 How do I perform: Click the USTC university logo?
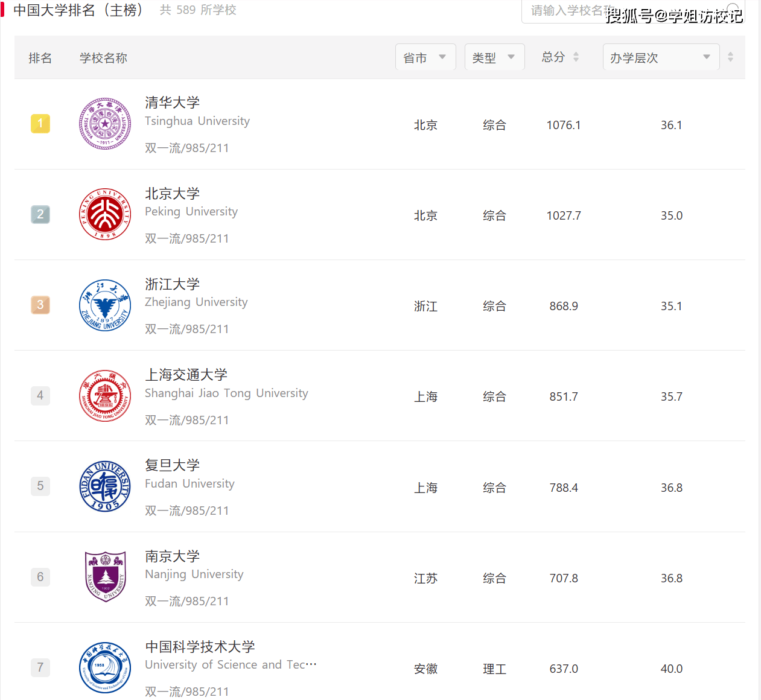point(105,667)
